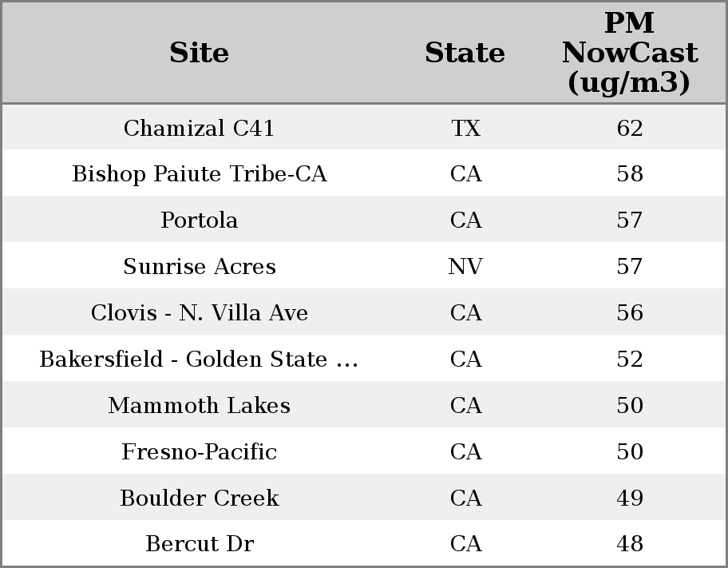Click the Site column header
Image resolution: width=728 pixels, height=568 pixels.
coord(199,53)
